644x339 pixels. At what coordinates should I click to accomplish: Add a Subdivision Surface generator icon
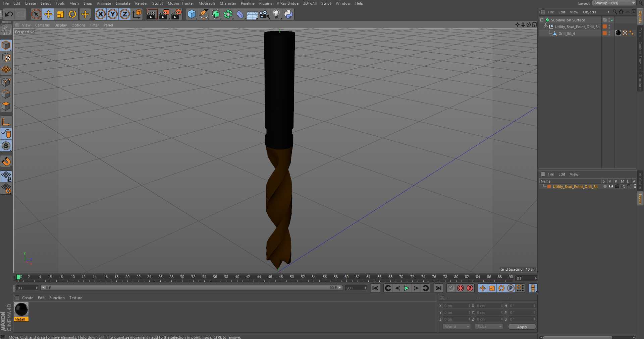tap(216, 14)
